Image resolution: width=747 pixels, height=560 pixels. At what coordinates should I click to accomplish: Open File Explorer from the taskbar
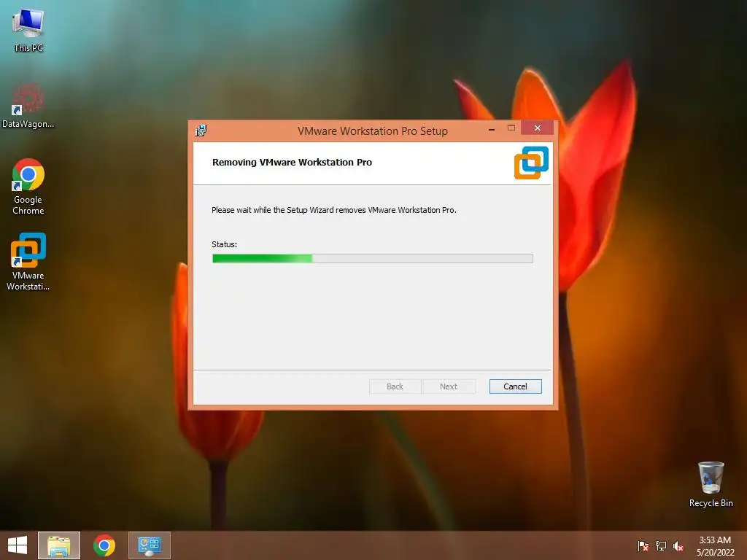(59, 545)
